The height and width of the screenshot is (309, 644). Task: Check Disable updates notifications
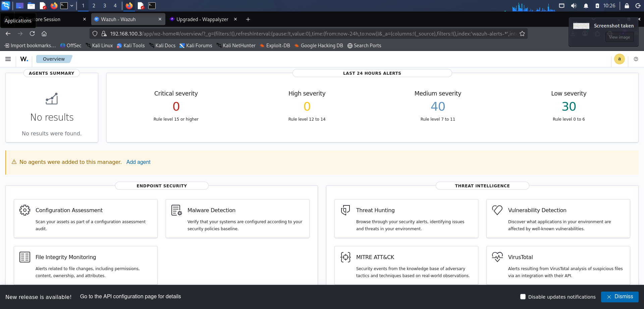(523, 297)
